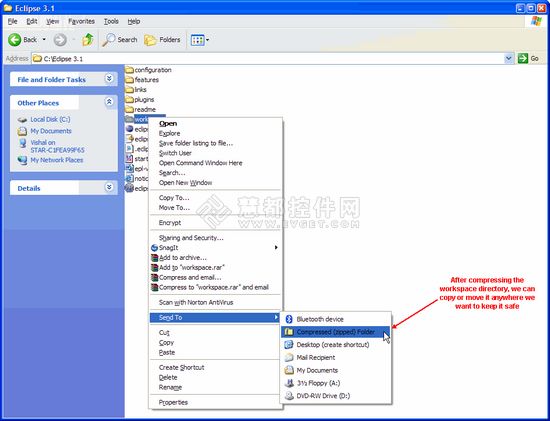Send to Compressed (zipped) Folder
Image resolution: width=550 pixels, height=421 pixels.
[336, 332]
